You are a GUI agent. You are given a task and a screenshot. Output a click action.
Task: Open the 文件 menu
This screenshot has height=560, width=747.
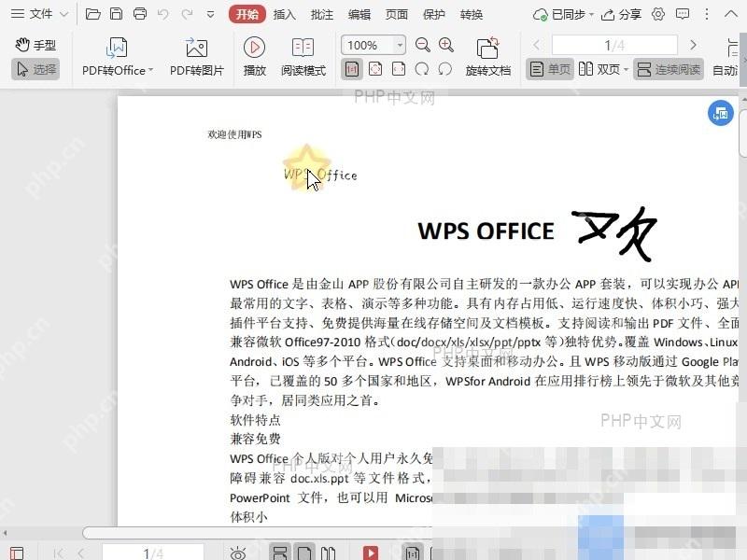[32, 14]
